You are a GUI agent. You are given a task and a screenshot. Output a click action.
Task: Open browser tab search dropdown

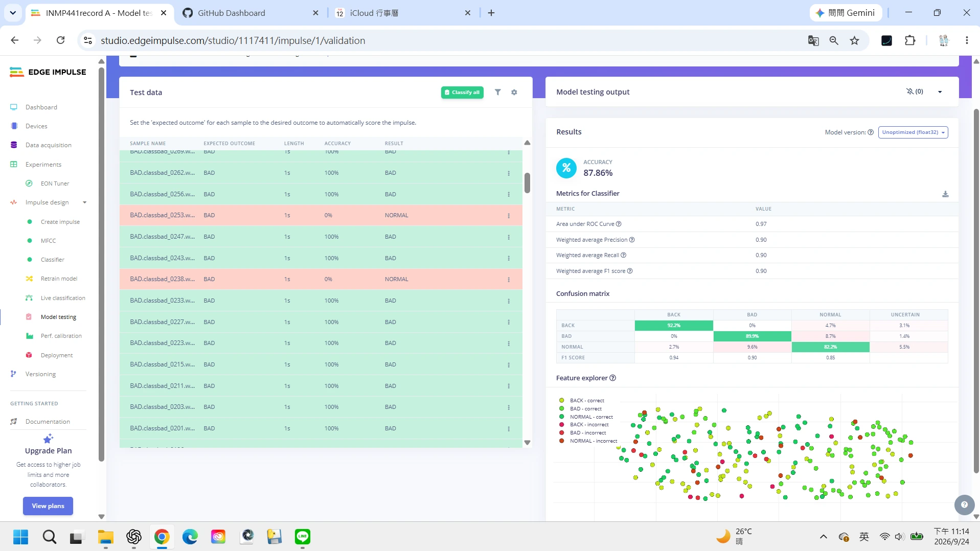(x=13, y=13)
